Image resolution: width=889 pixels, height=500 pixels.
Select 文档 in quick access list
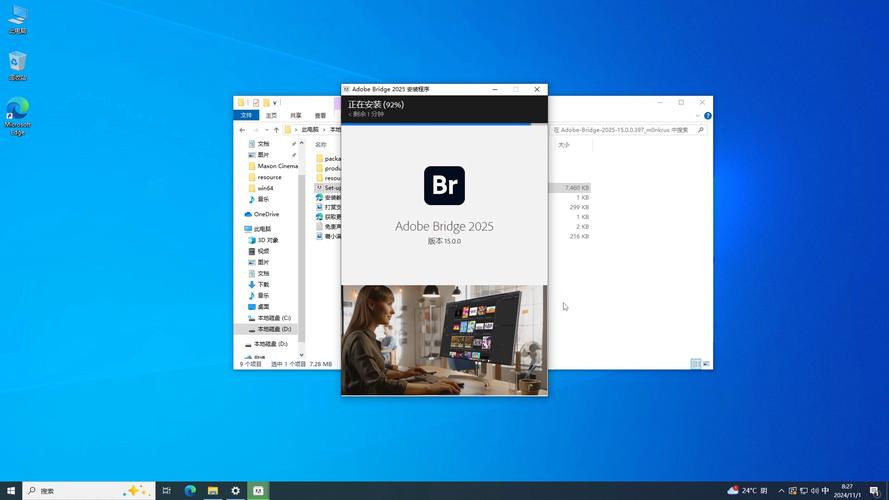pos(263,144)
